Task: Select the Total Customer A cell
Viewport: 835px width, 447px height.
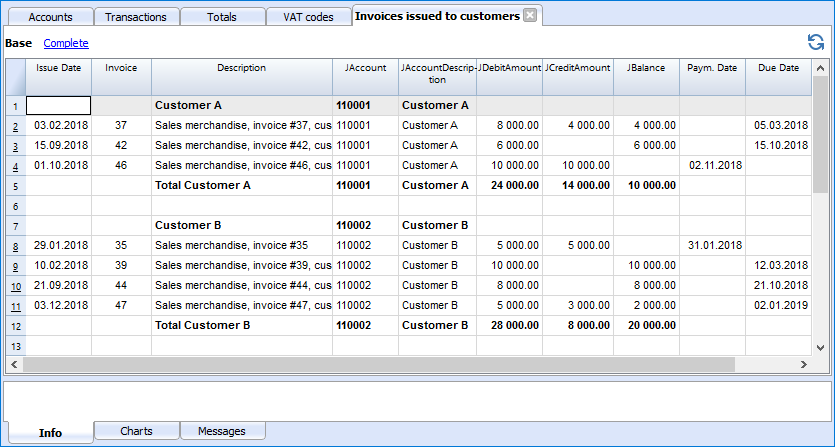Action: tap(242, 185)
